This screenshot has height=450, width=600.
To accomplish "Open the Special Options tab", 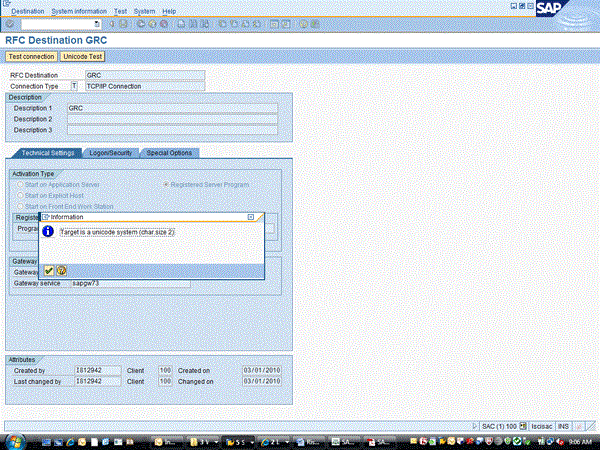I will [x=169, y=153].
